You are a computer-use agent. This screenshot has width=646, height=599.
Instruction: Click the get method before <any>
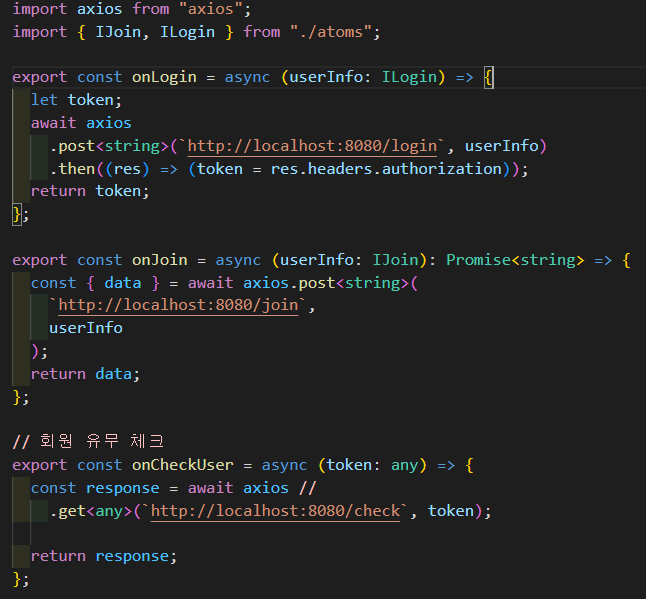(72, 511)
